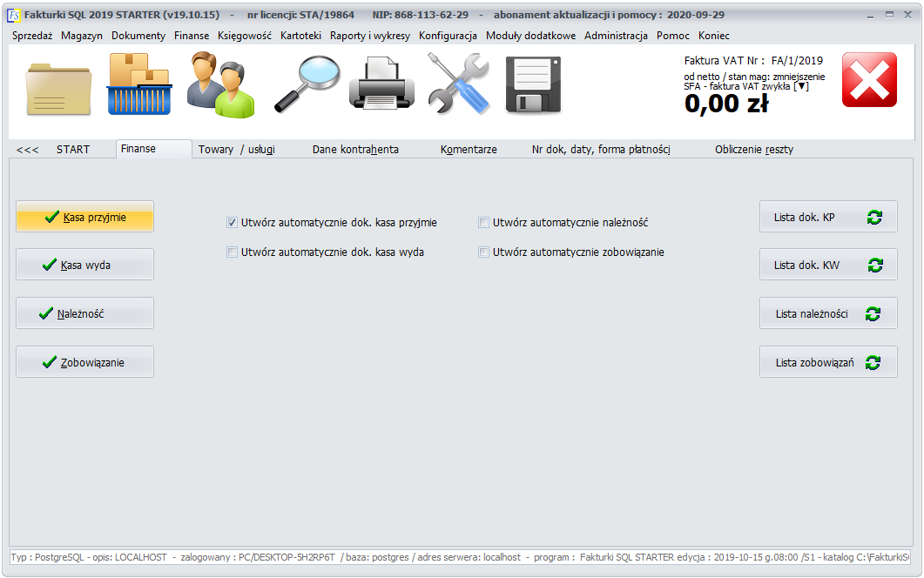Image resolution: width=924 pixels, height=578 pixels.
Task: Maximize the Fakturki SQL window
Action: pos(889,15)
